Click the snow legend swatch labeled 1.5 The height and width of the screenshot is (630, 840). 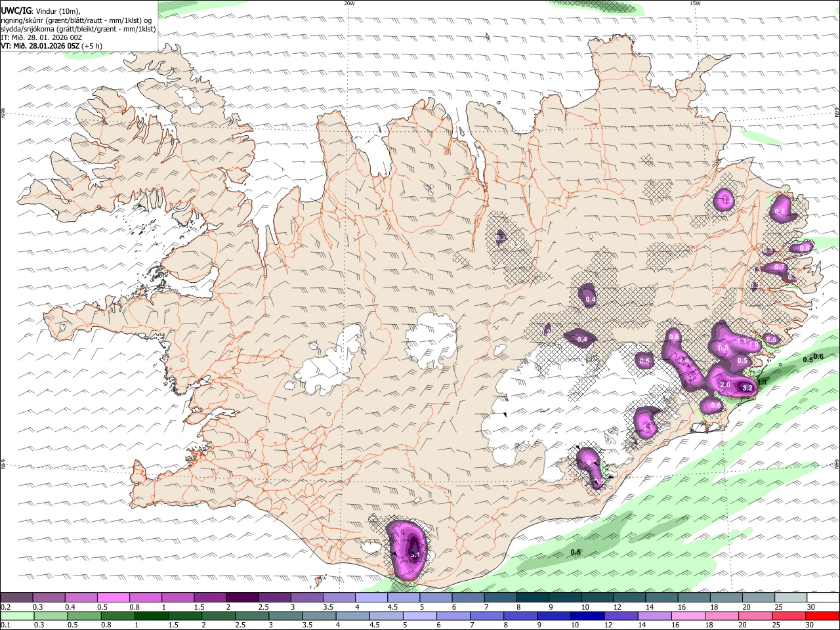tap(210, 598)
